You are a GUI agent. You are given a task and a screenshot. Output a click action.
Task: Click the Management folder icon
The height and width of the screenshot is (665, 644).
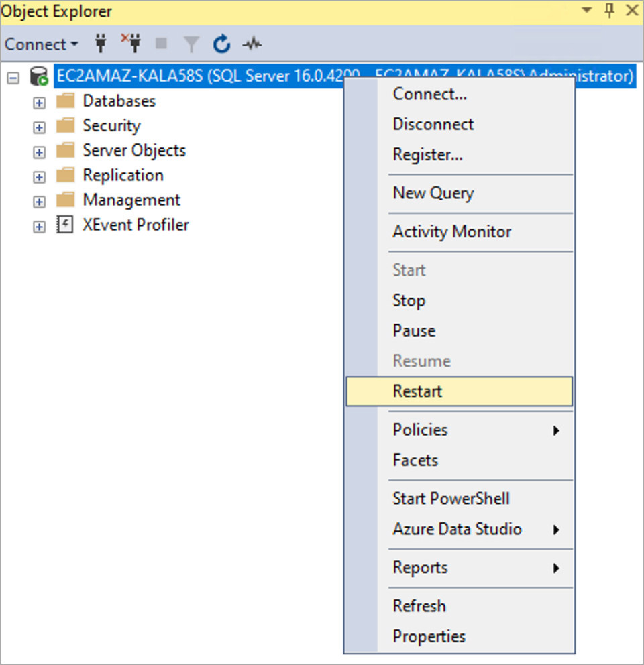tap(65, 199)
